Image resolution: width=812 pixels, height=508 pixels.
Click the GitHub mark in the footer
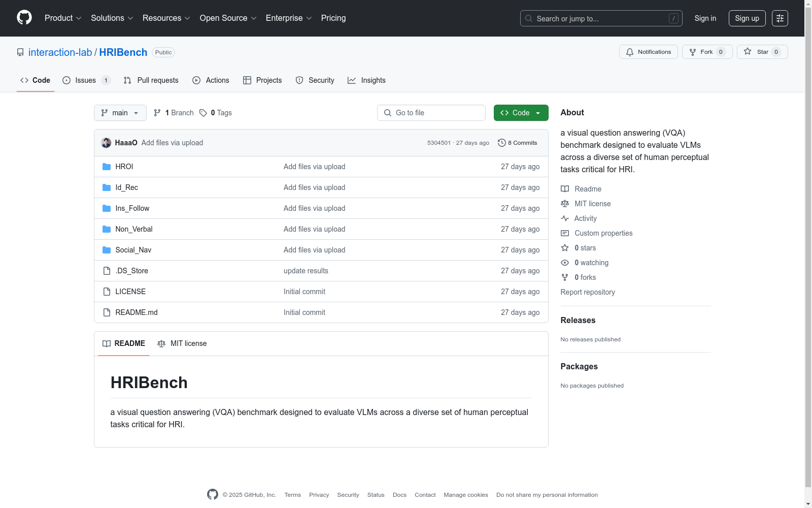point(213,494)
